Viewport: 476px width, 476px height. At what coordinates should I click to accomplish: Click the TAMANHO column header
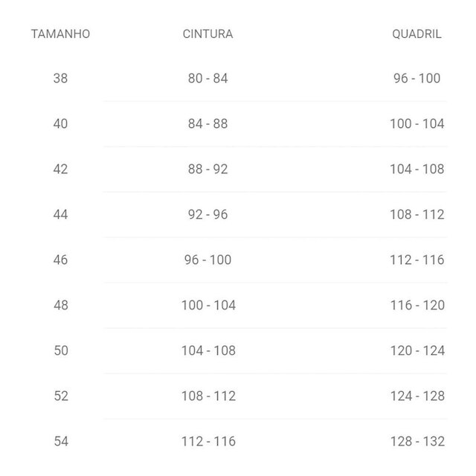coord(60,34)
